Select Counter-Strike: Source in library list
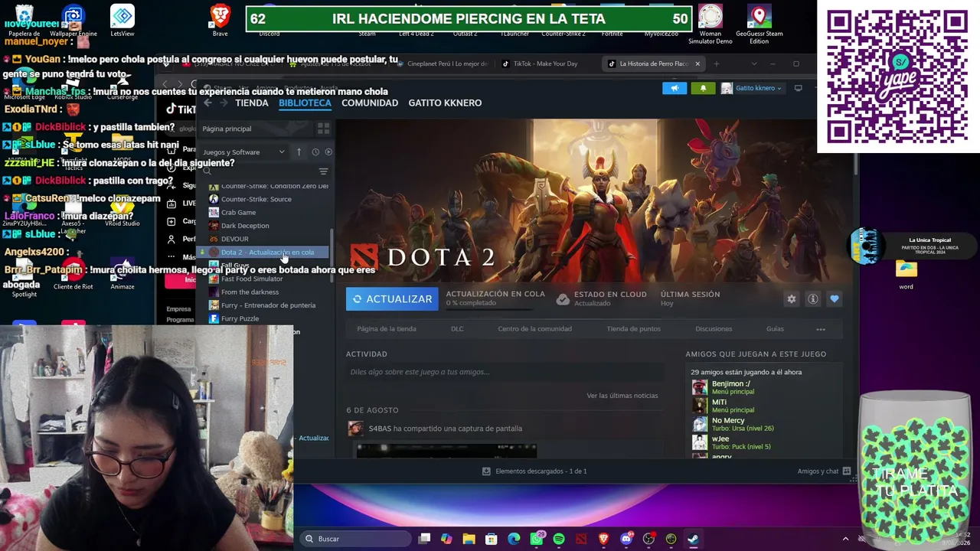The height and width of the screenshot is (551, 980). [x=256, y=199]
